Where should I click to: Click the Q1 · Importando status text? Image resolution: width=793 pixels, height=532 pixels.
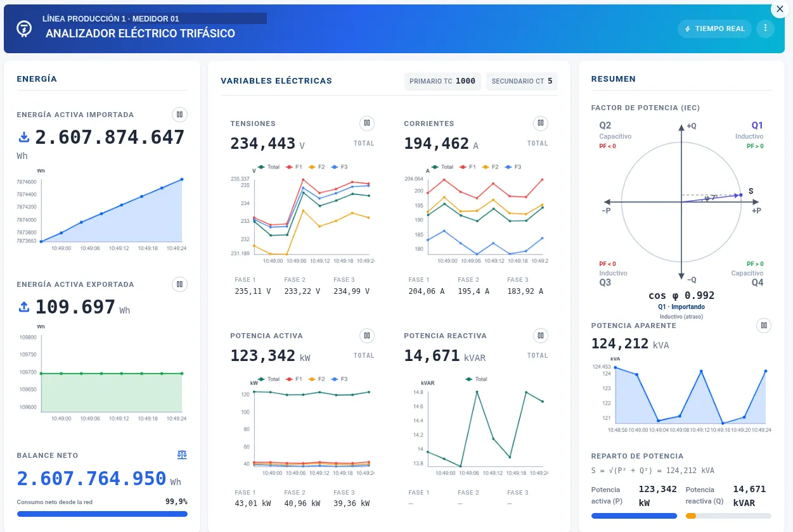coord(681,307)
